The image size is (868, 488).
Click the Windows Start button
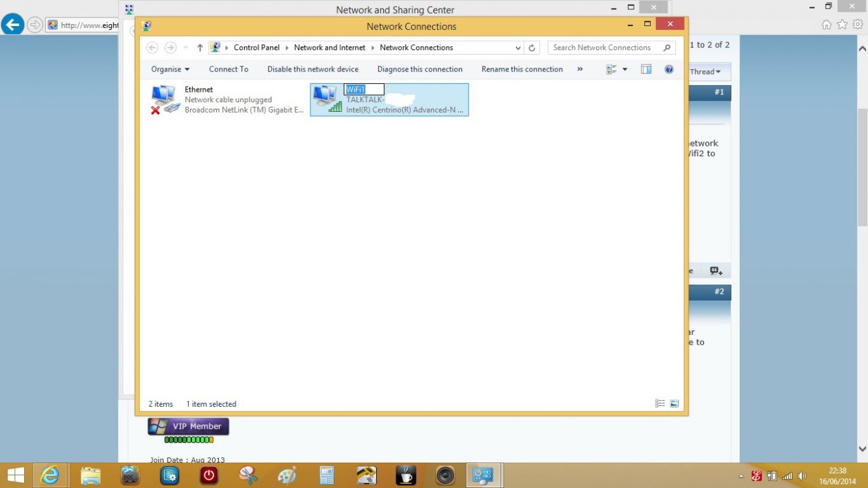tap(16, 475)
